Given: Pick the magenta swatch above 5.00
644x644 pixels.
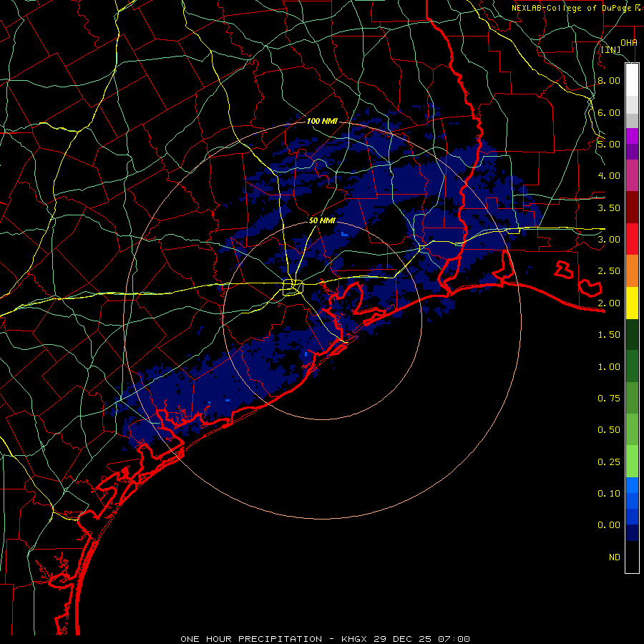Looking at the screenshot, I should point(632,136).
